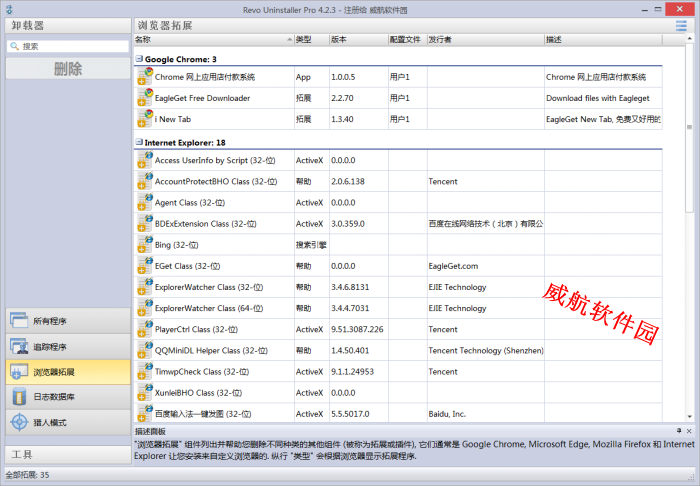Click the 猎人模式 target icon
The width and height of the screenshot is (700, 486).
(19, 422)
